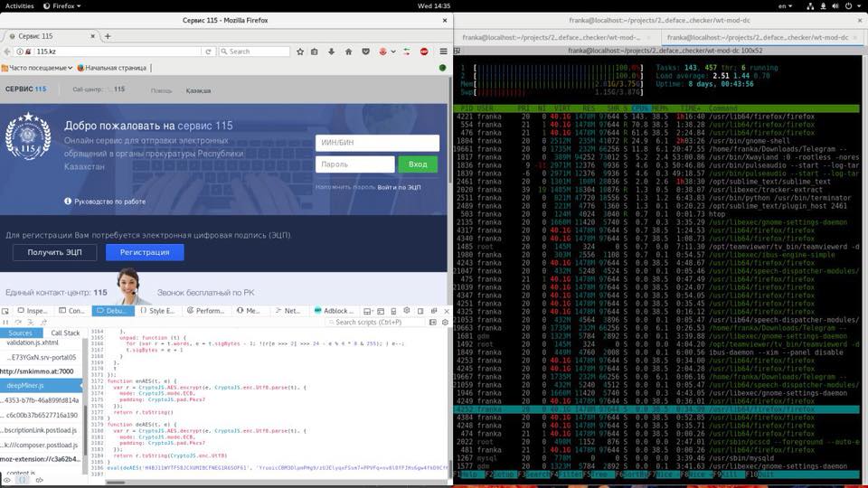Image resolution: width=868 pixels, height=488 pixels.
Task: Focus the 'Пароль' password field
Action: click(354, 164)
